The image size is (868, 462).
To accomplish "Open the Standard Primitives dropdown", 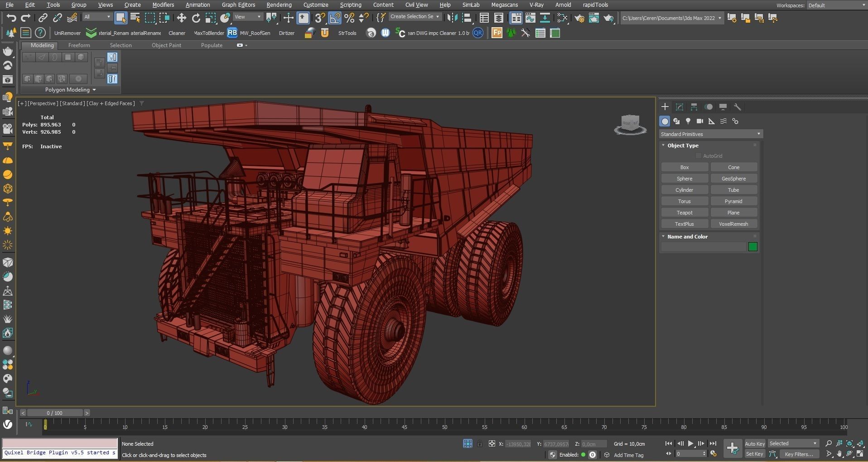I will (x=711, y=134).
